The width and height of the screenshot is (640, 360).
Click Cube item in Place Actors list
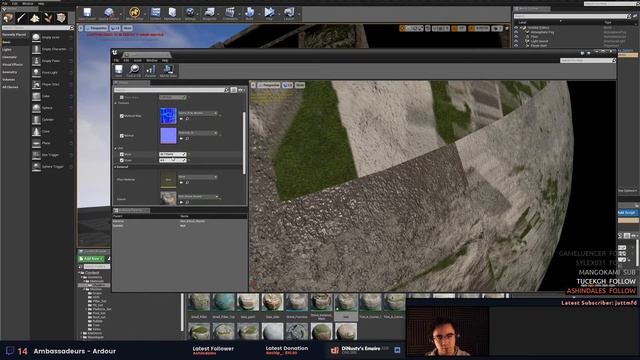click(52, 96)
